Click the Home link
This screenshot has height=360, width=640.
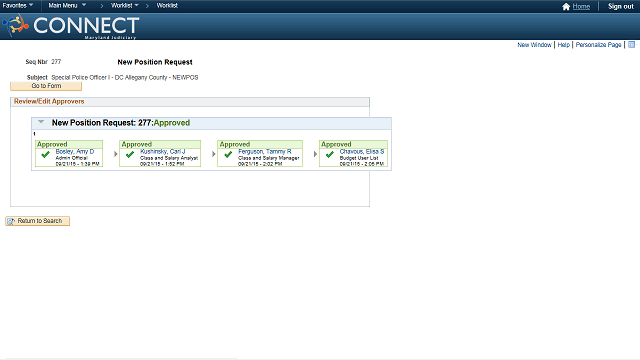[581, 7]
